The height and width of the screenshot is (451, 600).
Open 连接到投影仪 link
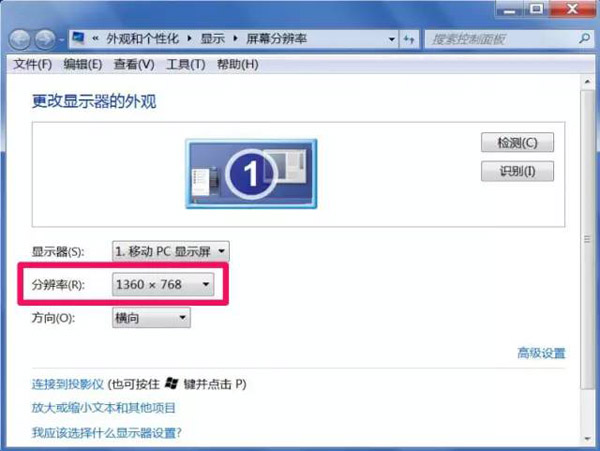click(x=68, y=384)
